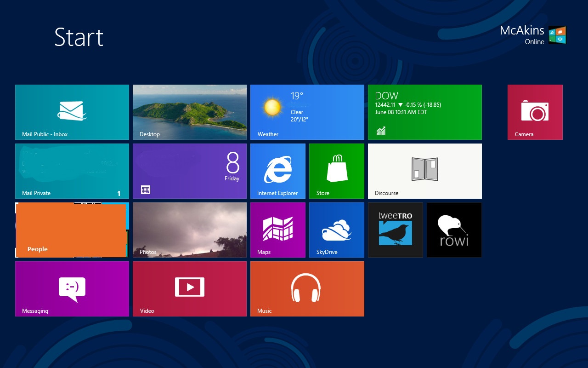The width and height of the screenshot is (588, 368).
Task: Open the SkyDrive cloud tile
Action: pyautogui.click(x=336, y=230)
